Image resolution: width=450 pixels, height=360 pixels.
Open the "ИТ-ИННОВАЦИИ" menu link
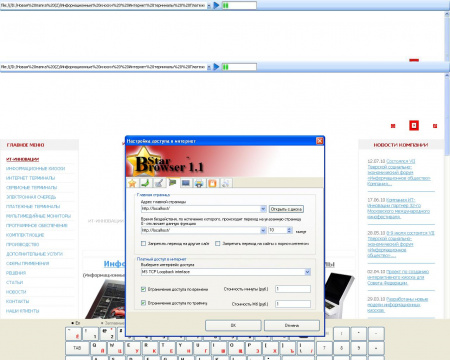[x=22, y=159]
